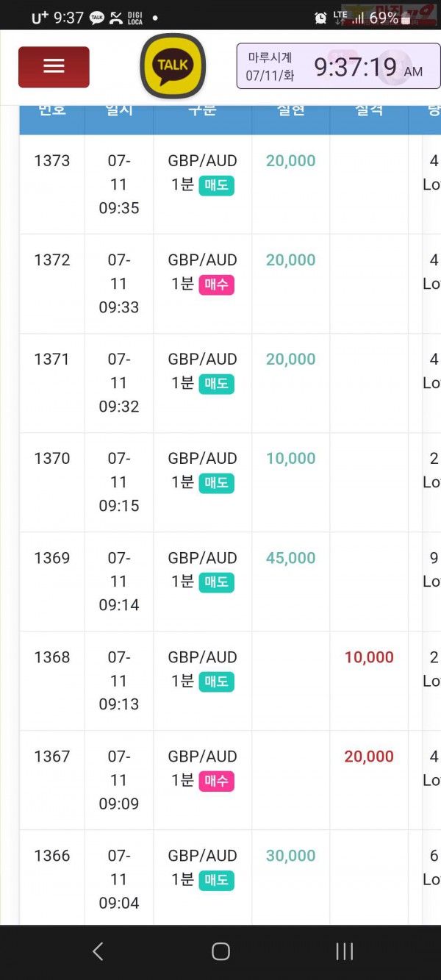
Task: Tap the yellow KakaoTalk logo icon
Action: [173, 66]
